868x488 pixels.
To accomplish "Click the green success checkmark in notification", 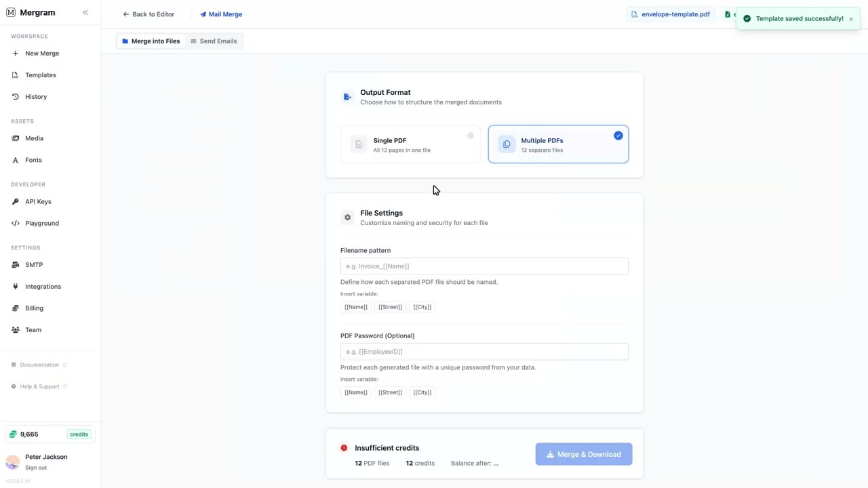I will tap(747, 19).
